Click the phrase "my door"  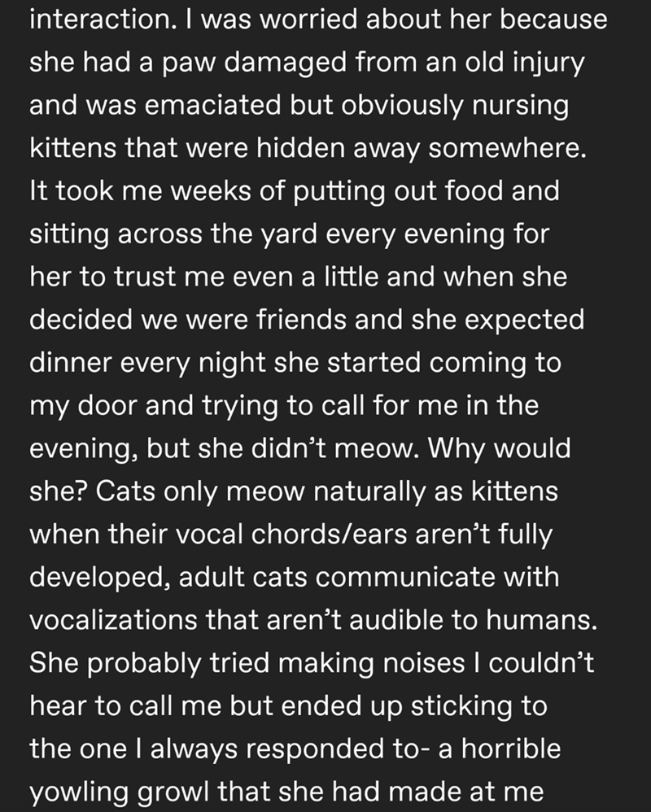coord(83,405)
